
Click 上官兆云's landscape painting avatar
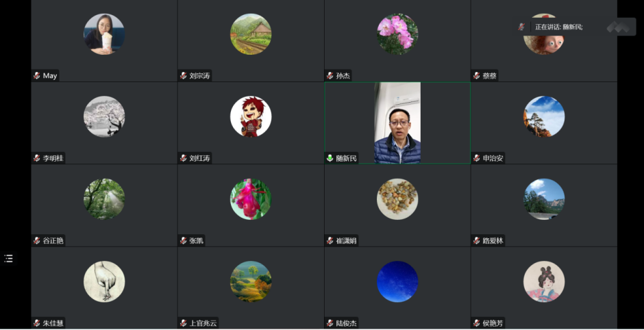coord(251,281)
